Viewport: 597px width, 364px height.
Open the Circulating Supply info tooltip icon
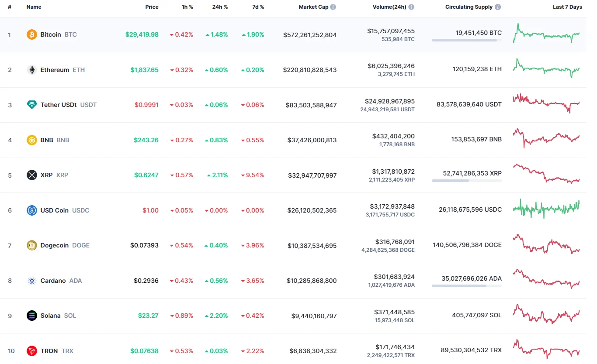coord(497,7)
